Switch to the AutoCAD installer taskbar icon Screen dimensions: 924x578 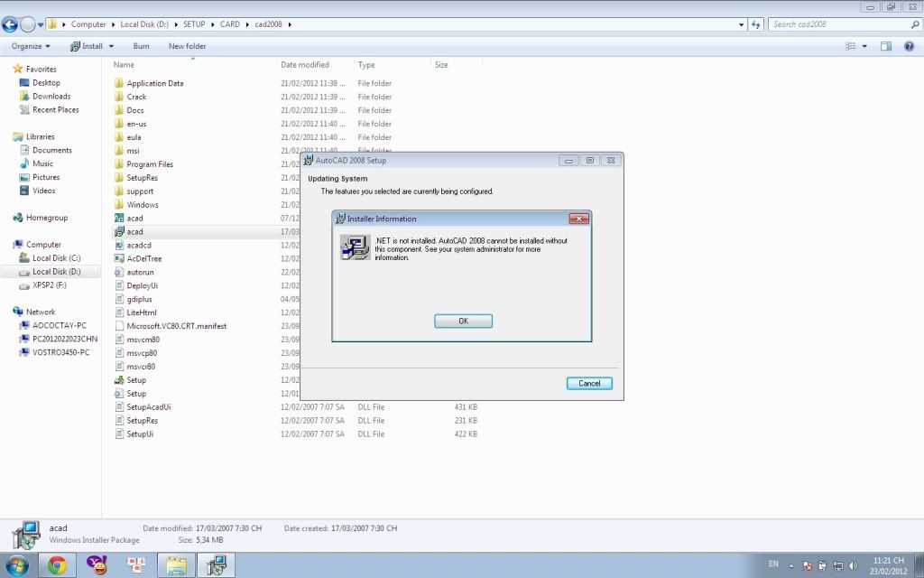[x=217, y=565]
